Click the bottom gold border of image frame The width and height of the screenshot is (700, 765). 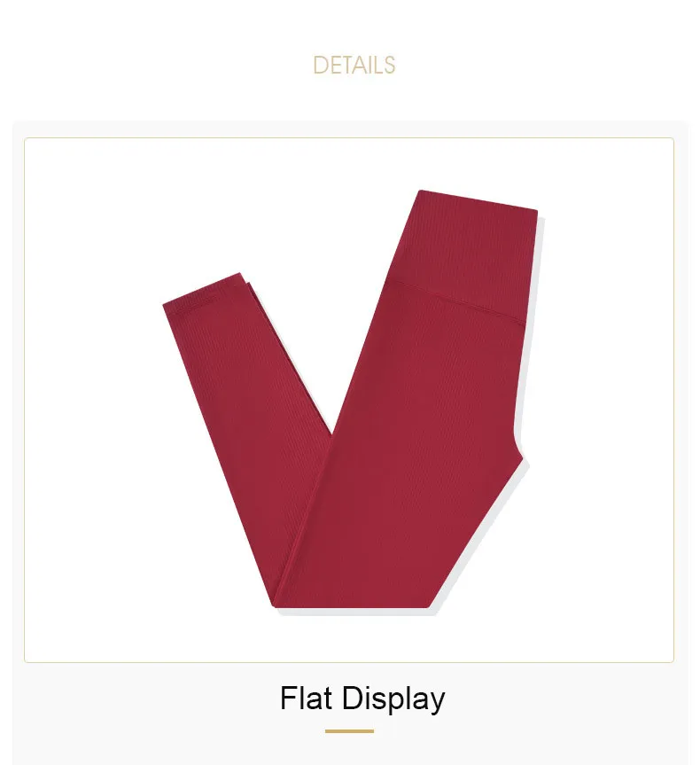coord(349,662)
